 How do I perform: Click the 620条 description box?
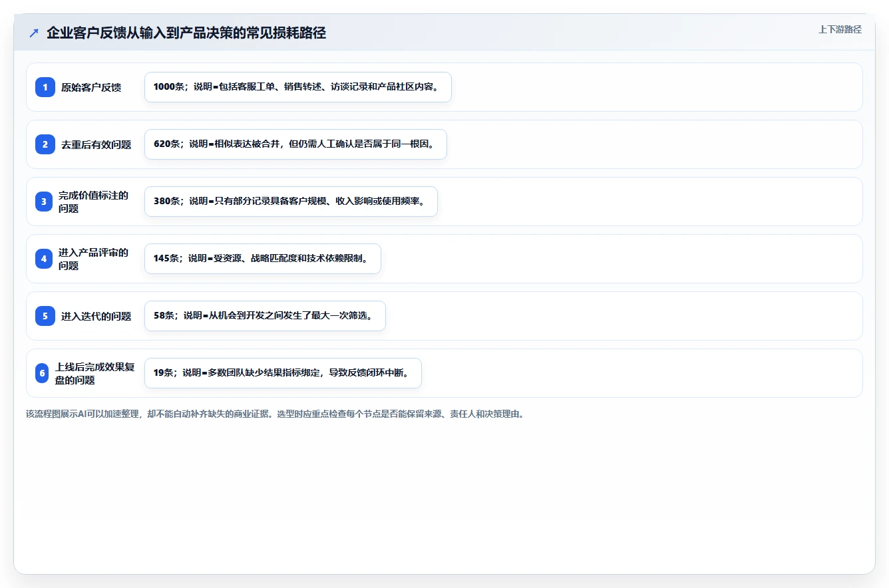pos(295,144)
